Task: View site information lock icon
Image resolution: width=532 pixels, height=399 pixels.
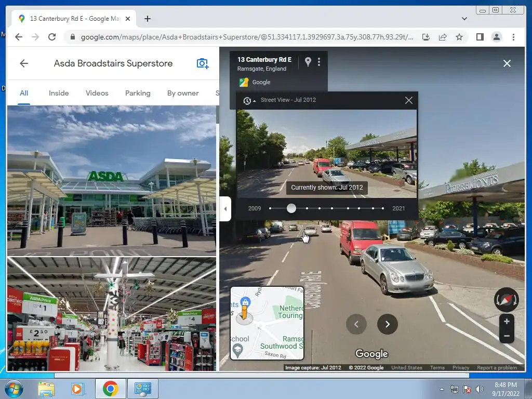Action: 72,37
